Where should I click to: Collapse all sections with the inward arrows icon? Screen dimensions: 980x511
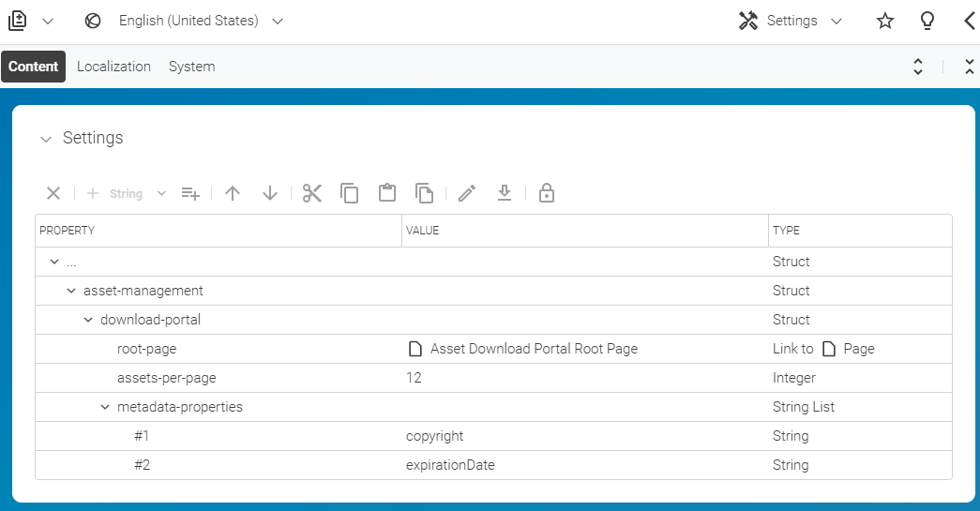click(x=970, y=67)
